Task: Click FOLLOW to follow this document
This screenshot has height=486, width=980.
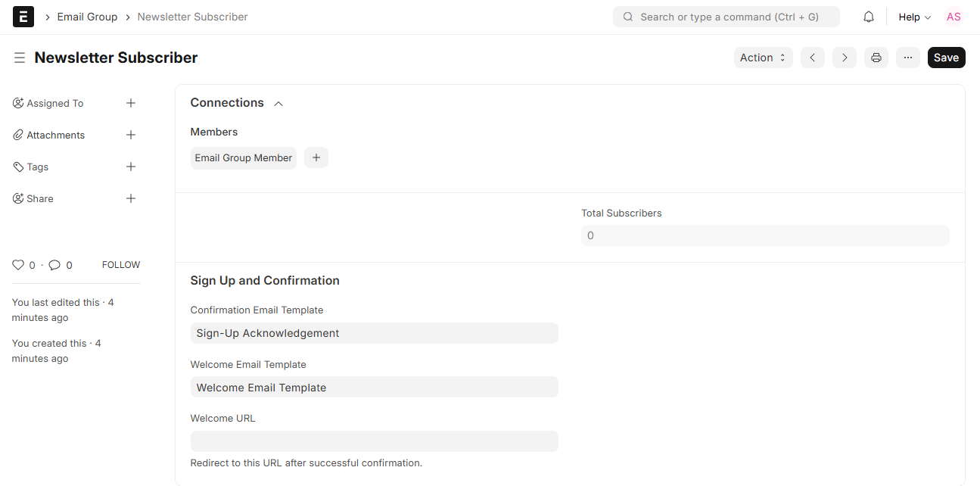Action: click(x=120, y=264)
